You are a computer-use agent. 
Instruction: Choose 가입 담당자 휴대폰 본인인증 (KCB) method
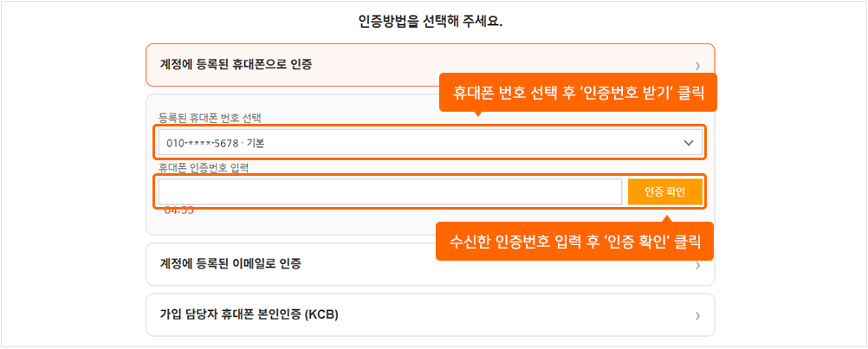pyautogui.click(x=431, y=314)
